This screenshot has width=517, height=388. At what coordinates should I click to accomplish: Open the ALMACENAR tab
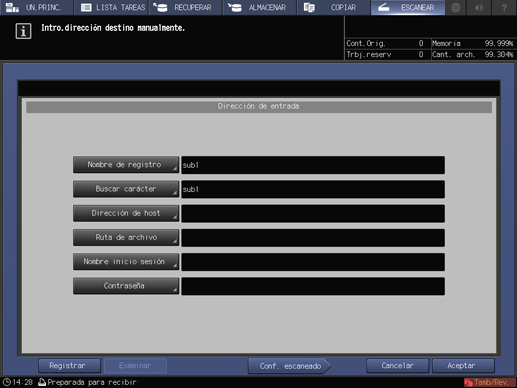[x=260, y=7]
